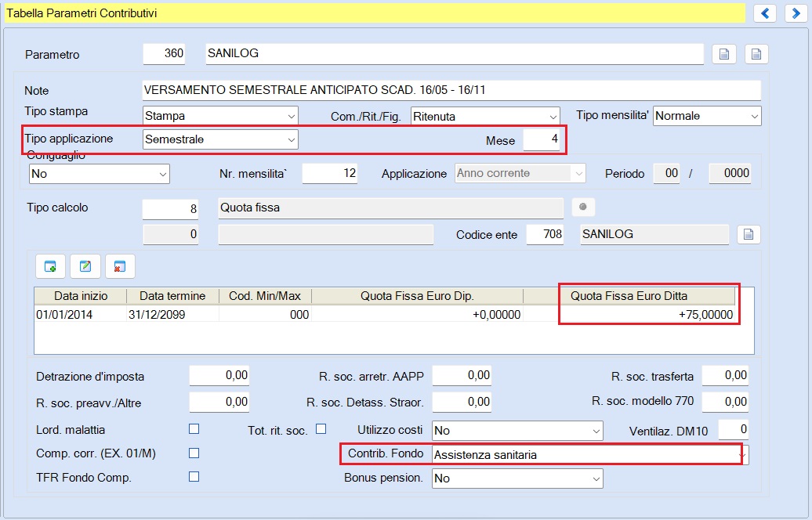The height and width of the screenshot is (520, 812).
Task: Go to next record with right arrow
Action: click(796, 13)
